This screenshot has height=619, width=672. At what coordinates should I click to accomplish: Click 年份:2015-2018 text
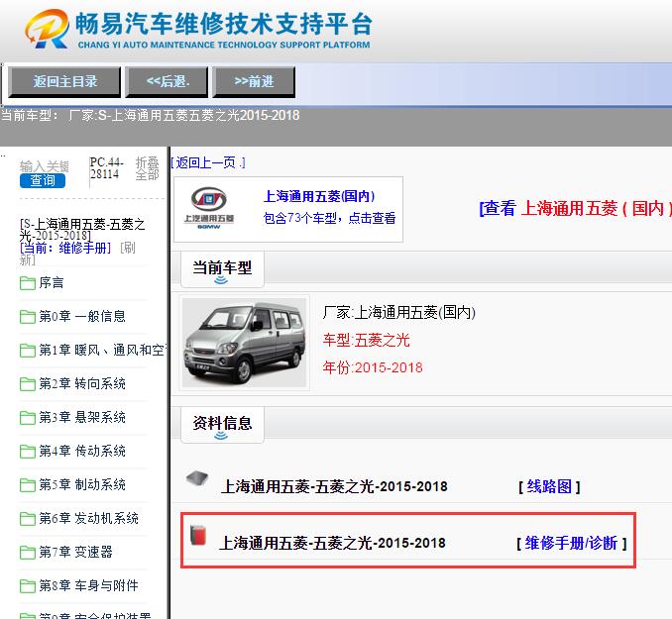click(373, 367)
